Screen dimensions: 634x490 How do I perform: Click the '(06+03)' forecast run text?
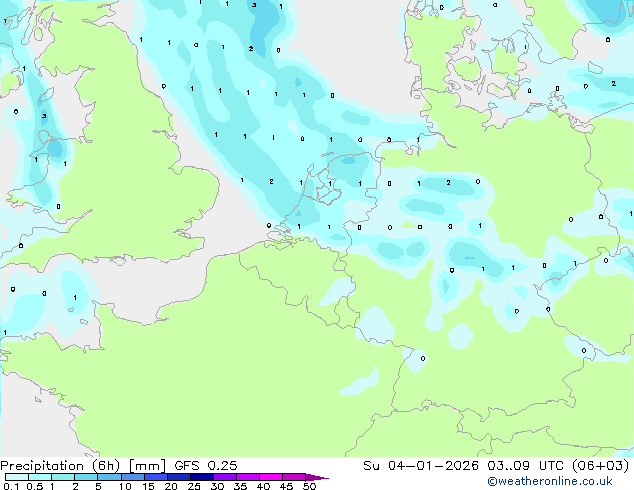[601, 466]
